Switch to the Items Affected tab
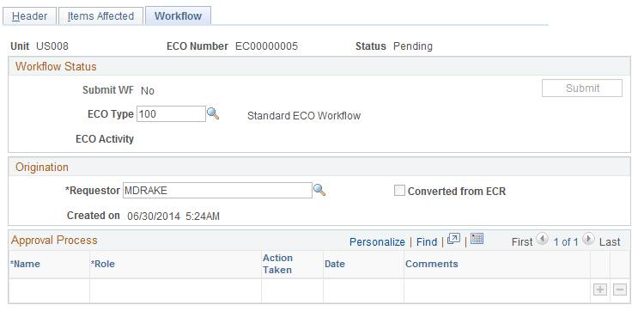Image resolution: width=644 pixels, height=311 pixels. 100,16
